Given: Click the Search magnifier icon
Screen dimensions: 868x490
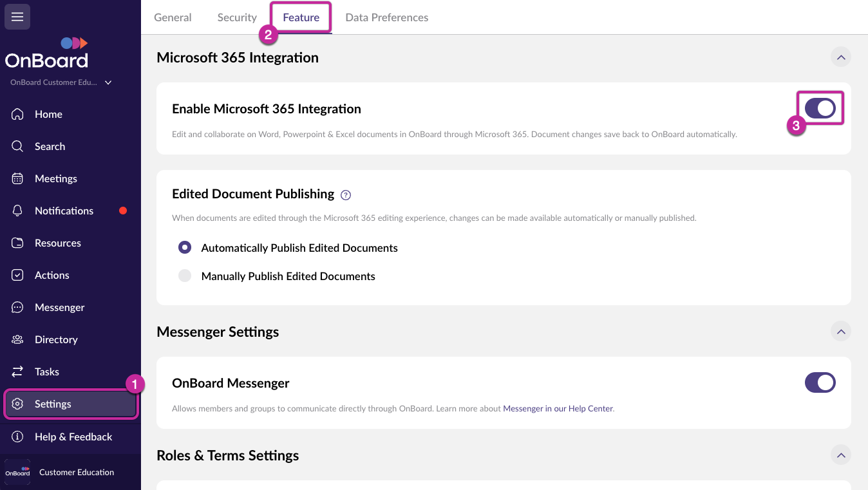Looking at the screenshot, I should [17, 146].
